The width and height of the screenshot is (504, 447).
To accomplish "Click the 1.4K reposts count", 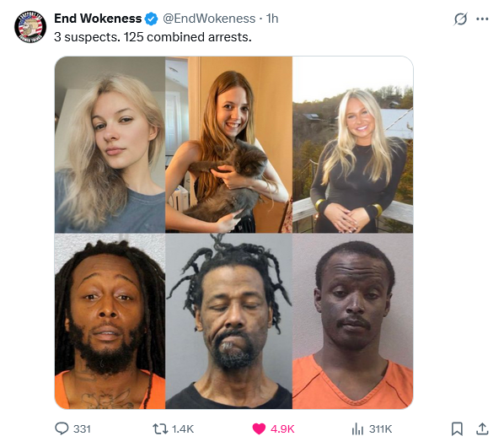I will (183, 429).
